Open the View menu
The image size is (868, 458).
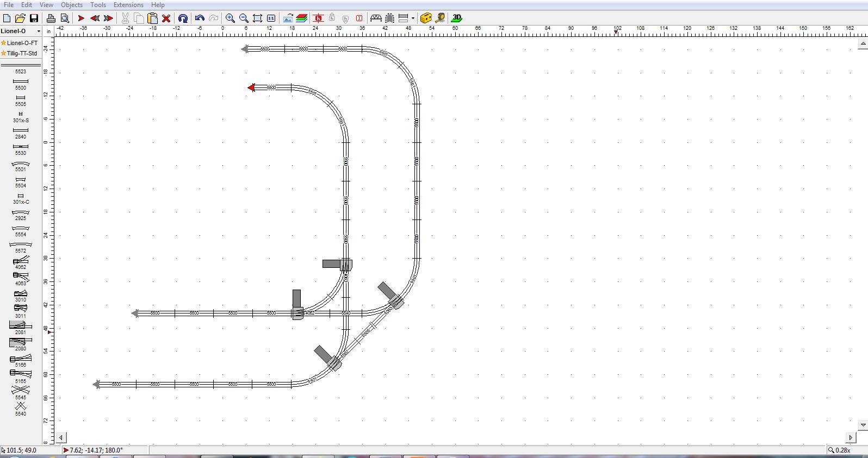click(46, 5)
